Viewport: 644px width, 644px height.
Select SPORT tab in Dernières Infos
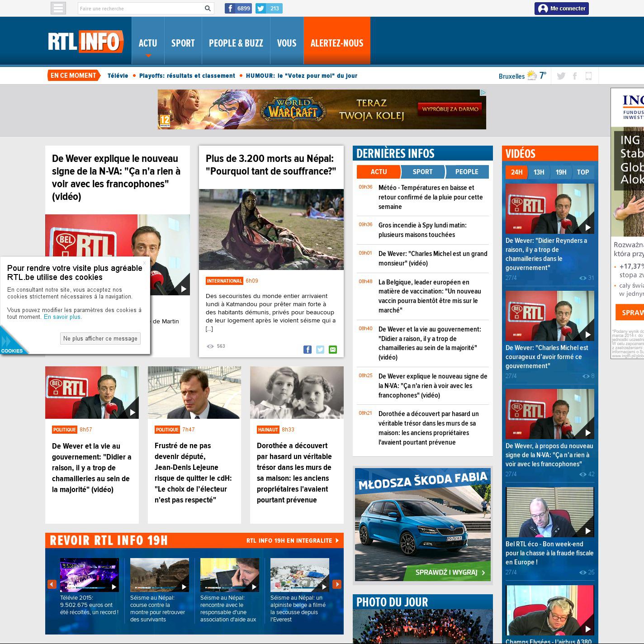422,172
